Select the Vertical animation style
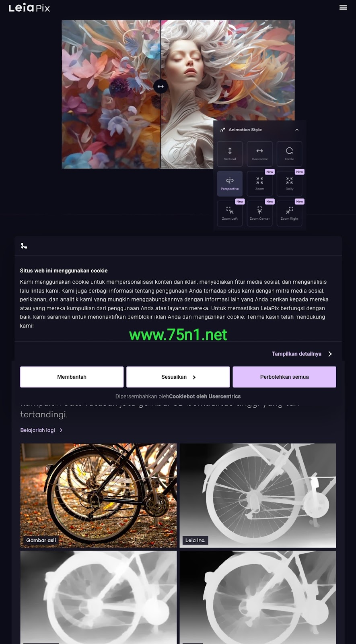 (x=230, y=154)
